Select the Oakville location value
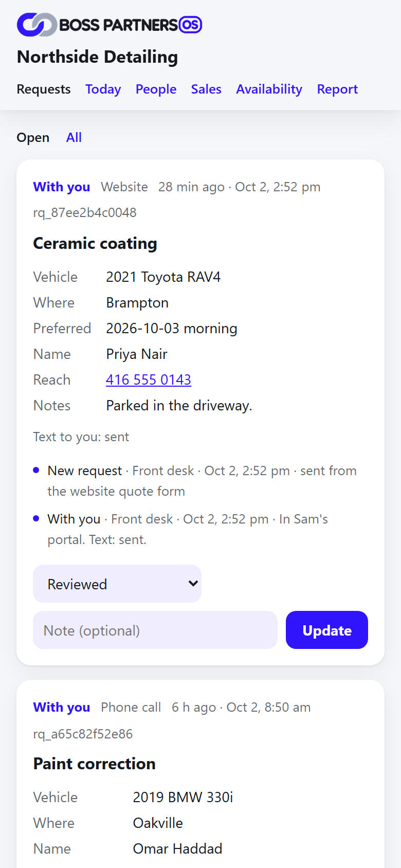 tap(158, 823)
